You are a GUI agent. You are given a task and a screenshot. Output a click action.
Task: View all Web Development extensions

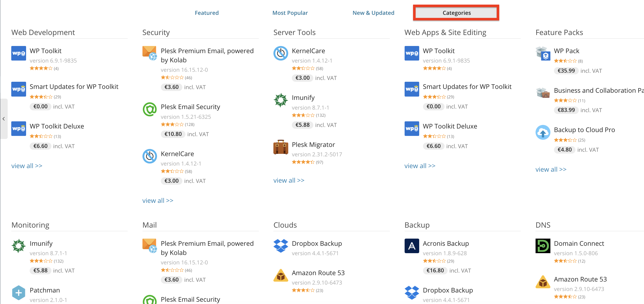coord(27,166)
